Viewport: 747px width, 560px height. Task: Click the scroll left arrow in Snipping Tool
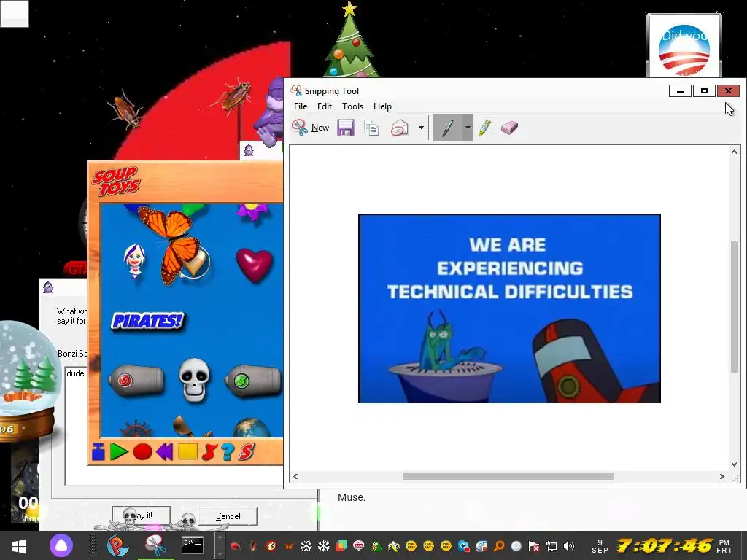295,476
